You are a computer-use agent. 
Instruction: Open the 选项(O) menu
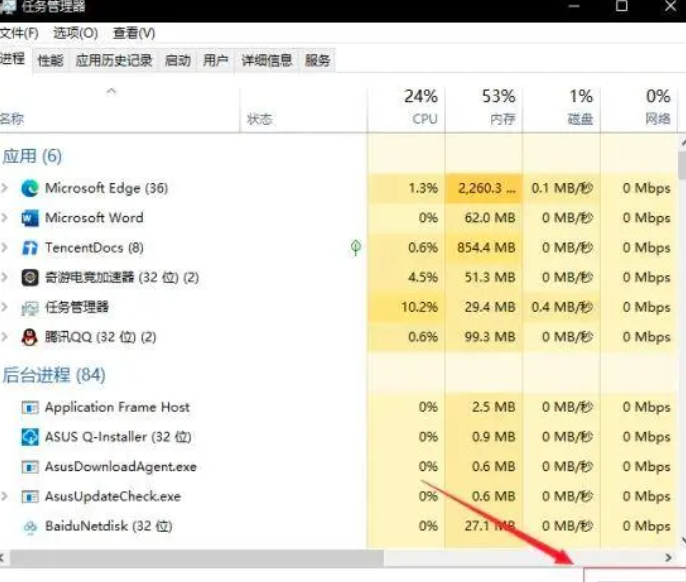pyautogui.click(x=75, y=33)
